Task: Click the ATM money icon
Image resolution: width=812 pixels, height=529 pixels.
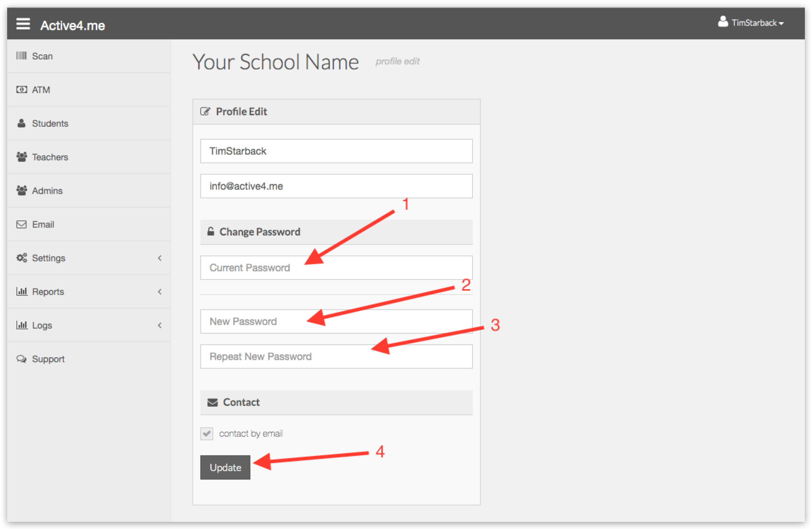Action: point(21,89)
